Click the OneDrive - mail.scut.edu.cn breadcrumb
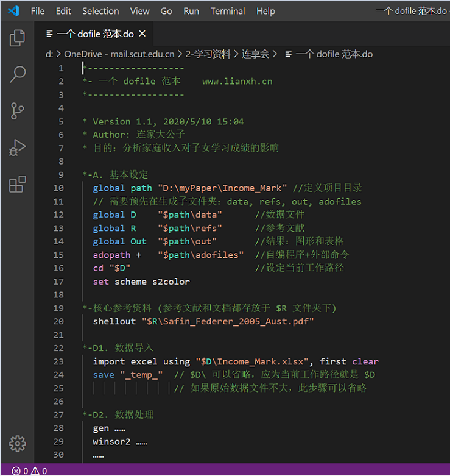450x476 pixels. click(x=119, y=54)
